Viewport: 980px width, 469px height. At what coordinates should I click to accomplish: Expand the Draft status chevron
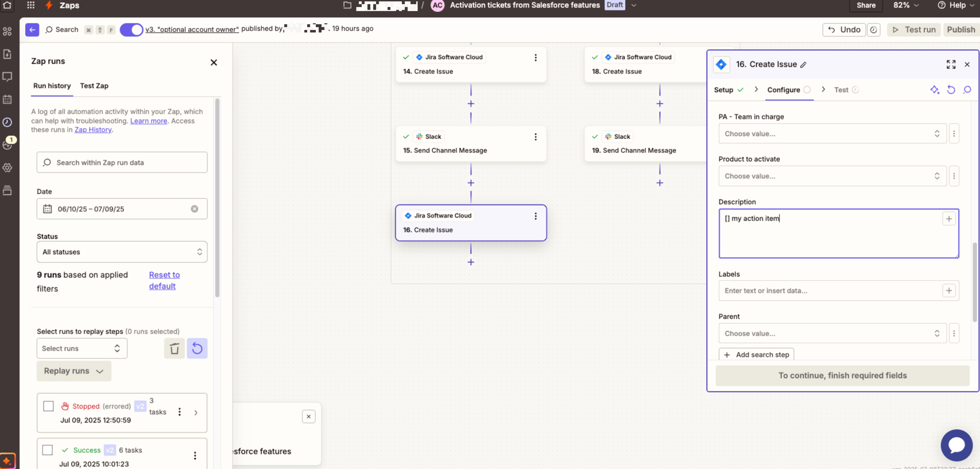pyautogui.click(x=634, y=5)
